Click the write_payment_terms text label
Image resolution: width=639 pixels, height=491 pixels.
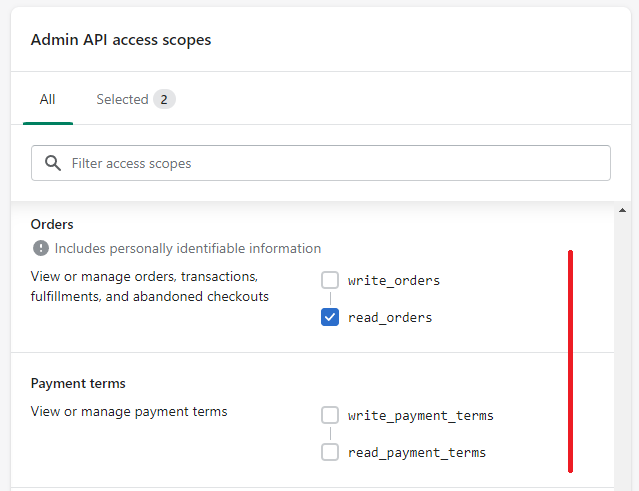point(420,415)
